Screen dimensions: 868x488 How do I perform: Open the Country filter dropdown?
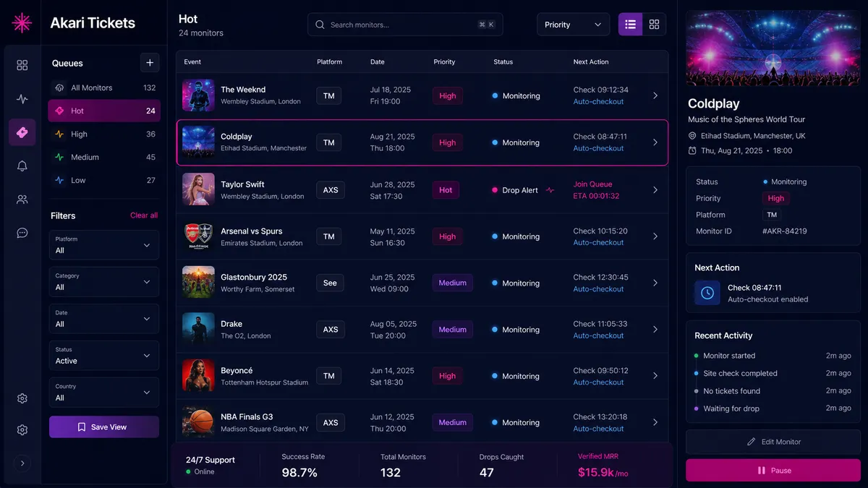(x=104, y=393)
